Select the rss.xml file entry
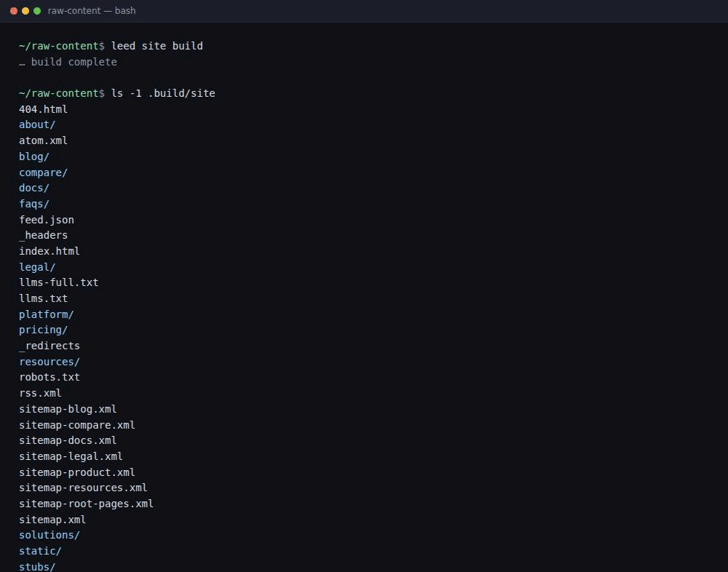The image size is (728, 572). point(40,393)
